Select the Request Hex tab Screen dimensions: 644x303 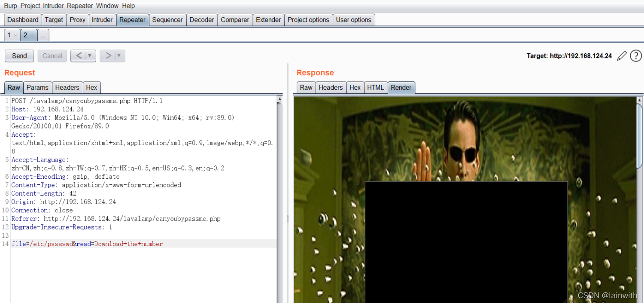tap(91, 87)
